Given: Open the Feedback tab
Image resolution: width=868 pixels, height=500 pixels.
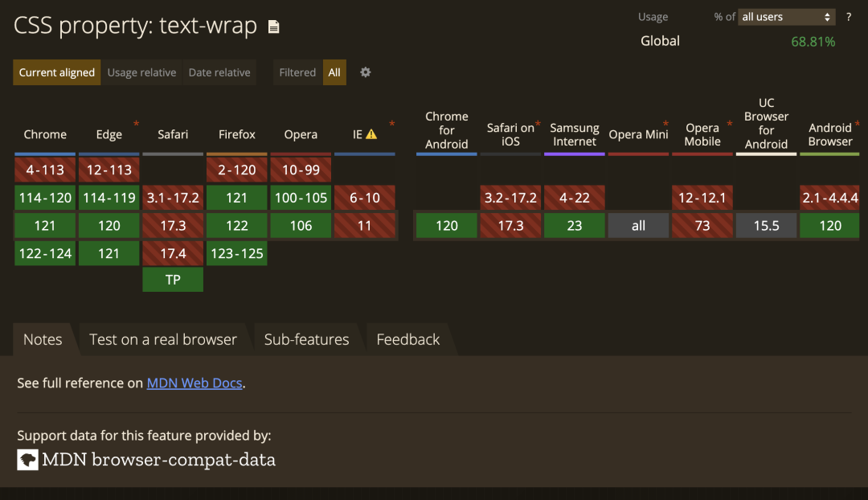Looking at the screenshot, I should pos(408,339).
